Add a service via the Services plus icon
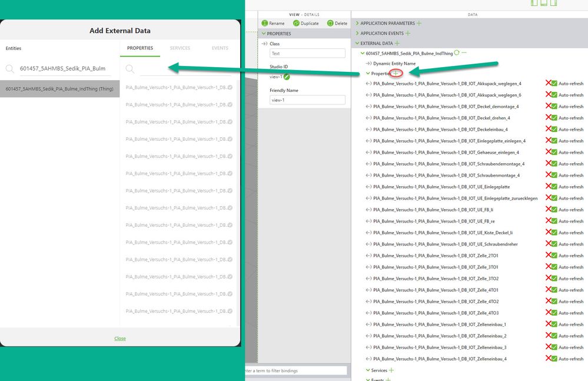Image resolution: width=588 pixels, height=381 pixels. tap(391, 370)
